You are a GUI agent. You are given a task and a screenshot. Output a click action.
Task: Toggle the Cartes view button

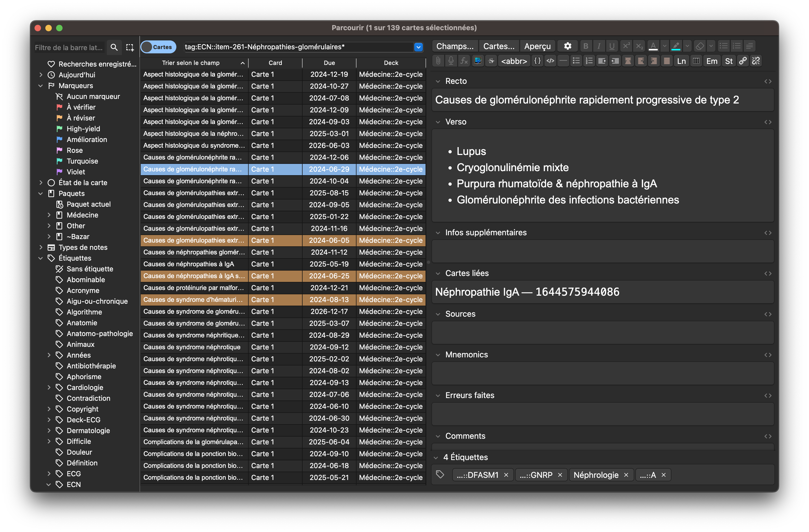(157, 46)
